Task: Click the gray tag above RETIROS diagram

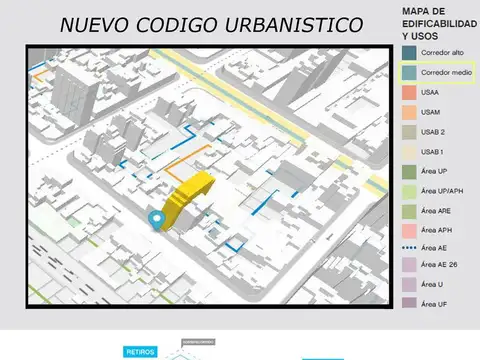Action: pyautogui.click(x=198, y=342)
